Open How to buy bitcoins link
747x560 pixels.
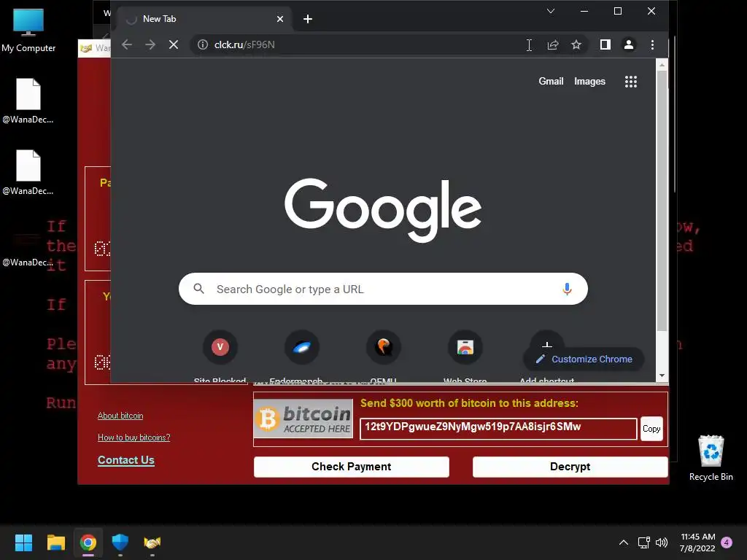click(134, 437)
